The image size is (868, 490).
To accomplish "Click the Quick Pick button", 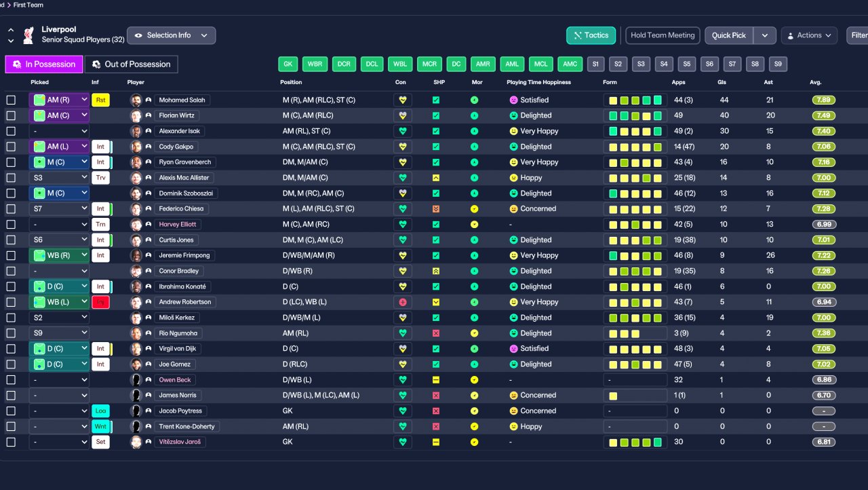I will 729,35.
